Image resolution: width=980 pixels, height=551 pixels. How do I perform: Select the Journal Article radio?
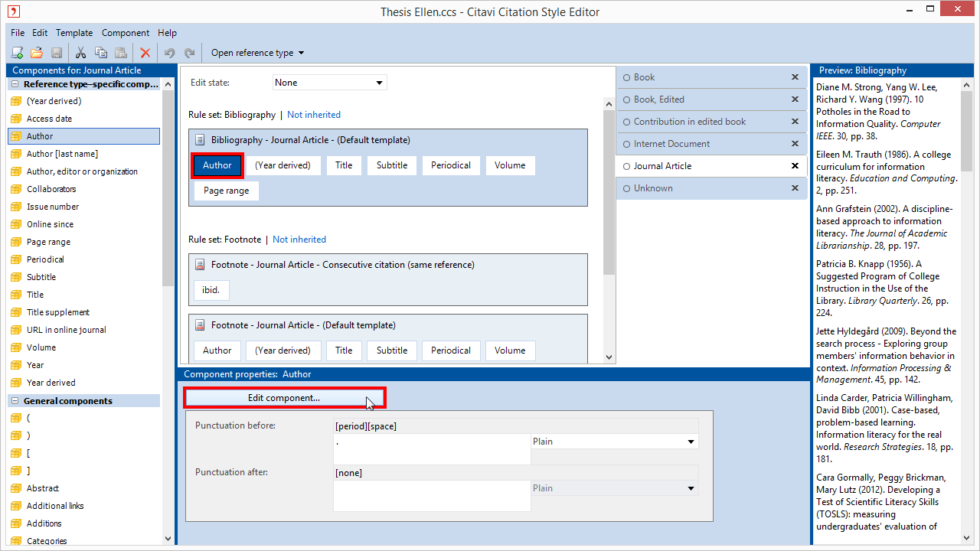click(x=626, y=166)
